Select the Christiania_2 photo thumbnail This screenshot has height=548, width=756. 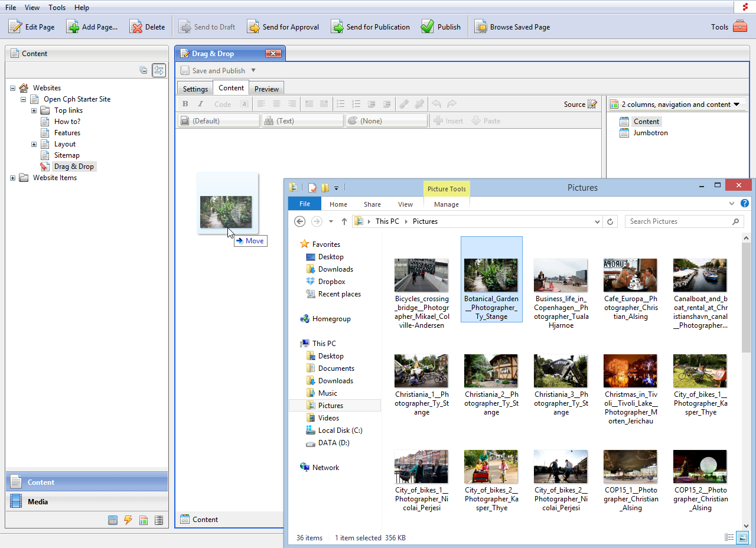click(x=491, y=371)
